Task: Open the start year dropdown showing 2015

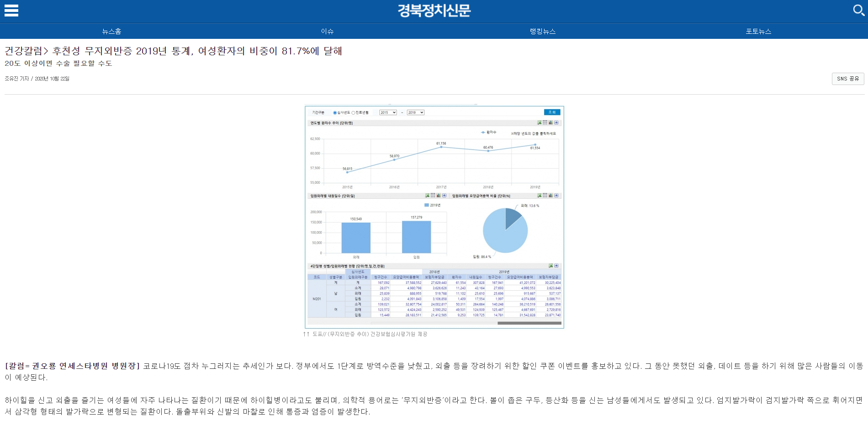Action: click(x=388, y=112)
